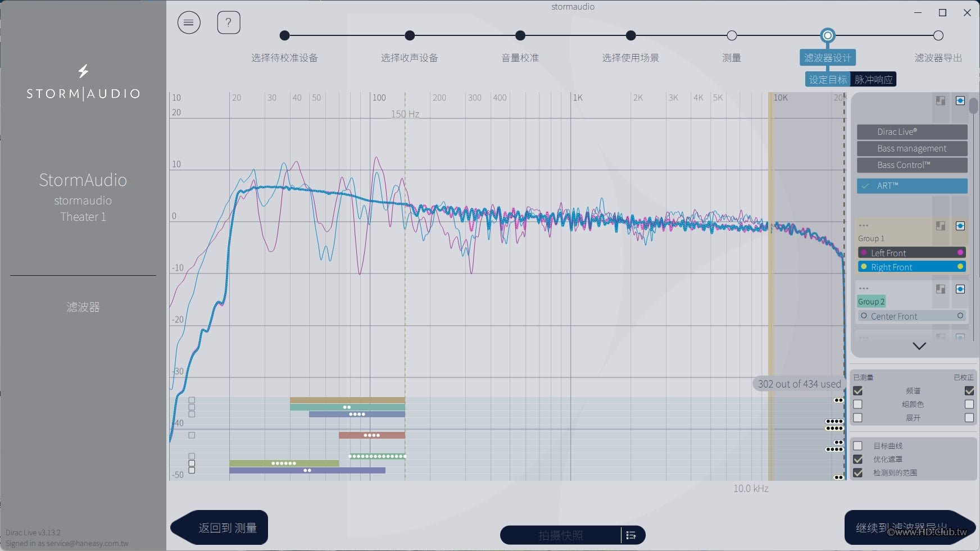
Task: Toggle corrected 展开 checkbox
Action: pyautogui.click(x=969, y=418)
